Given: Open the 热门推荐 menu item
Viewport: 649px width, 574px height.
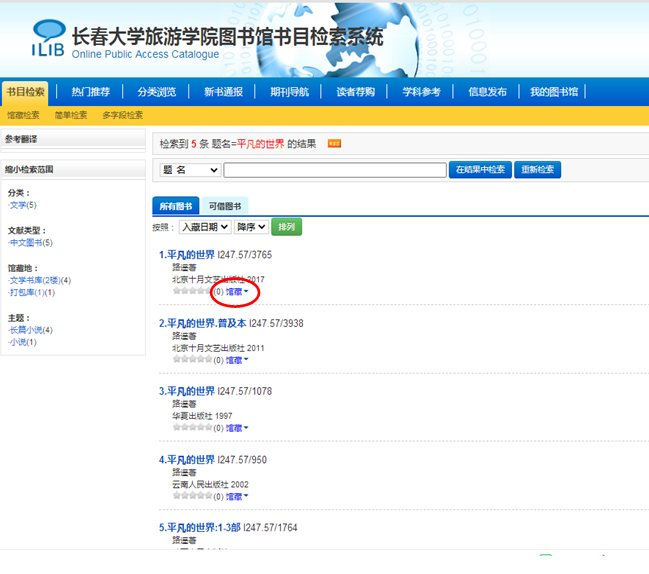Looking at the screenshot, I should (91, 92).
